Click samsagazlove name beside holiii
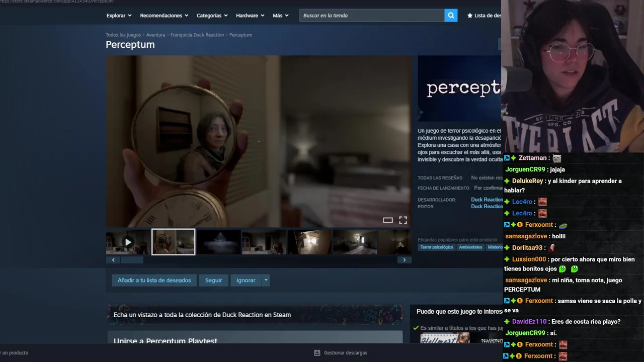The image size is (644, 362). 526,236
